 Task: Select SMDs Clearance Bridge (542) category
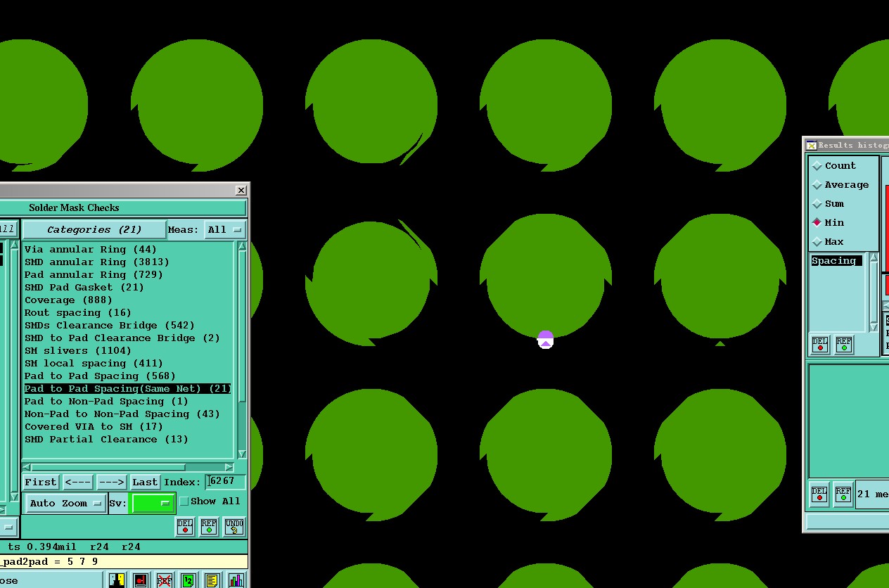click(110, 326)
